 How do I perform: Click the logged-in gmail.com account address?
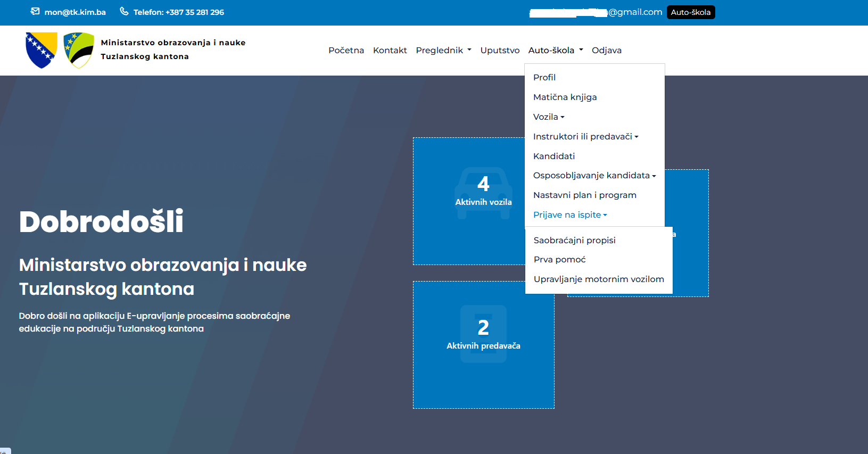click(x=596, y=12)
